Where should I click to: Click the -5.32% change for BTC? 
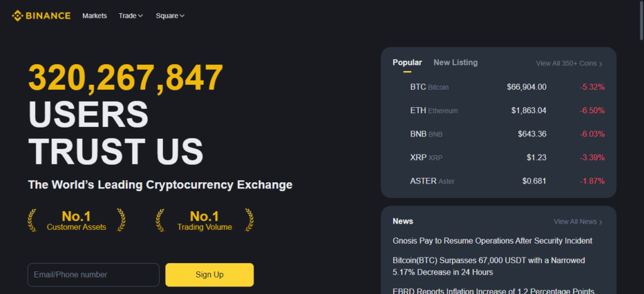(x=592, y=87)
